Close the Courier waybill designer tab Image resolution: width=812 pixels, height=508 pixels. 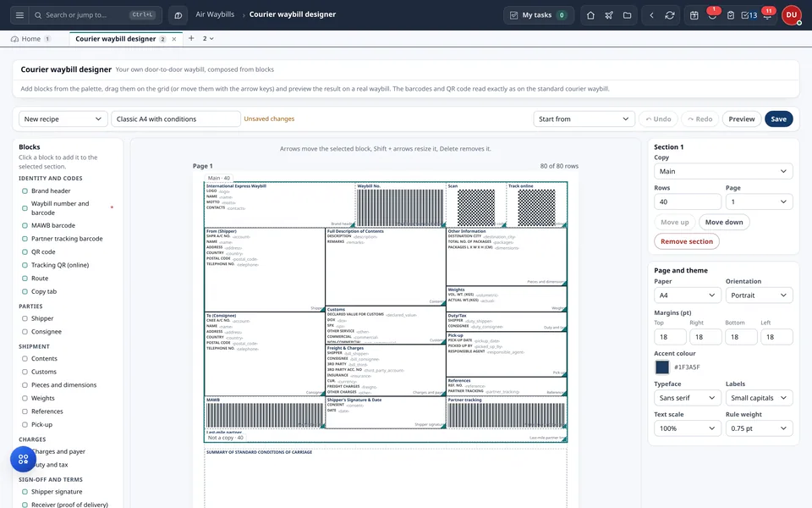click(174, 39)
